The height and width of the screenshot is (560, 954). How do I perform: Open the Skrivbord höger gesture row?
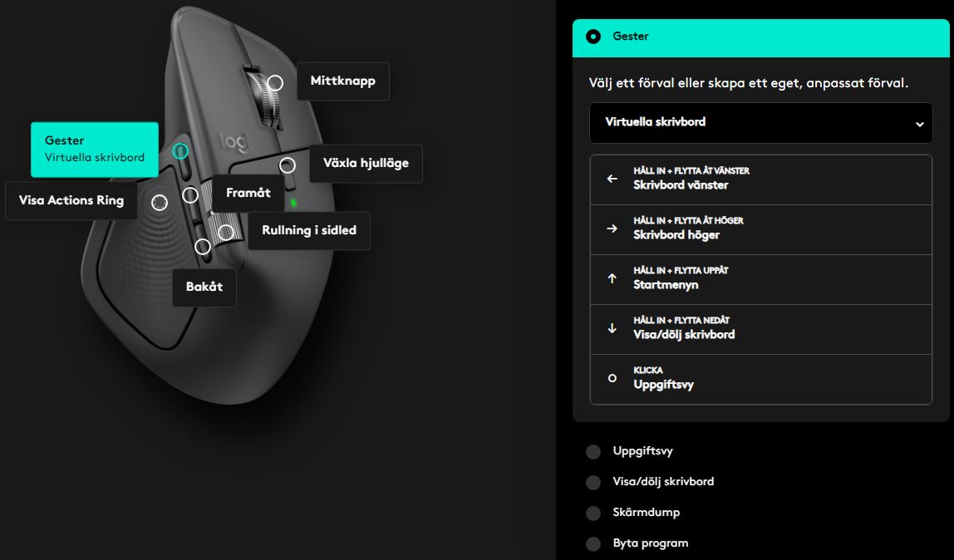(760, 228)
